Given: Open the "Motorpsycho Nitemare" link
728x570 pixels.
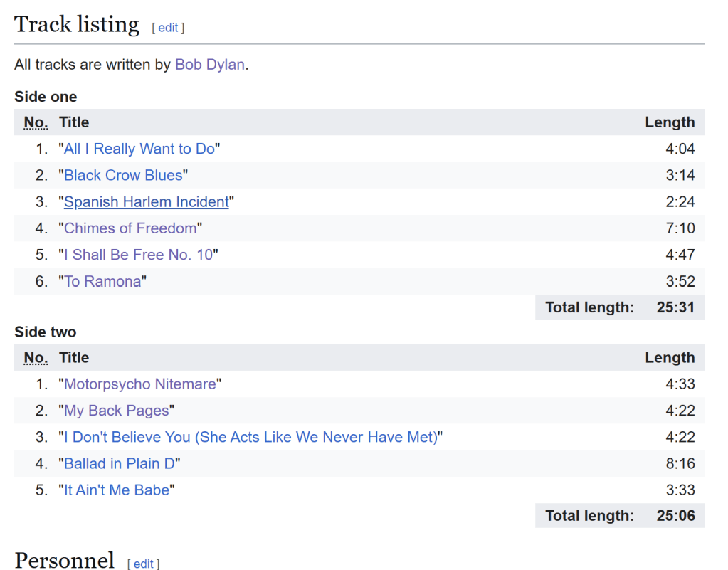Looking at the screenshot, I should tap(139, 384).
